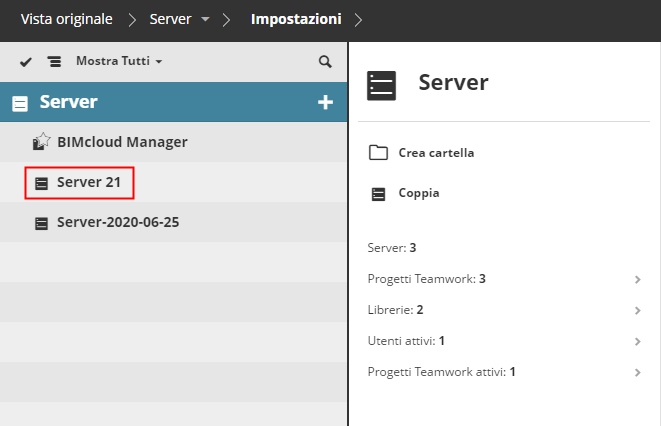The image size is (661, 426).
Task: Click the tree view list icon
Action: coord(54,62)
